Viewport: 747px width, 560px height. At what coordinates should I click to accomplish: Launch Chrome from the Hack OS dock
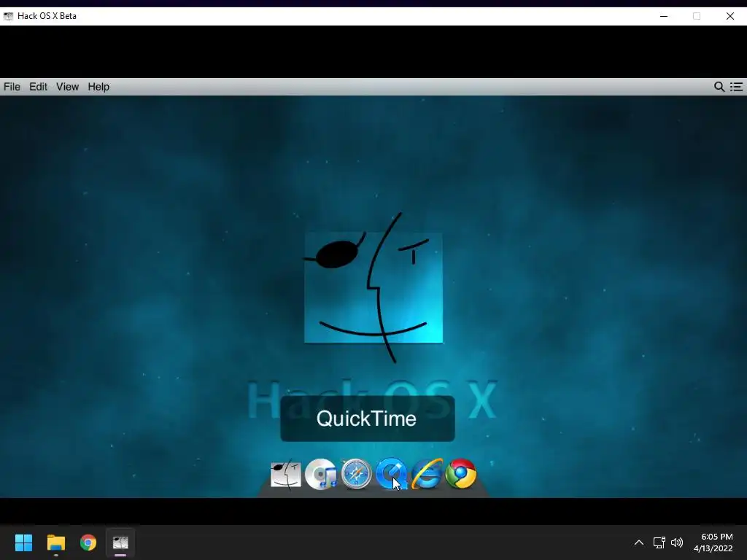(461, 474)
